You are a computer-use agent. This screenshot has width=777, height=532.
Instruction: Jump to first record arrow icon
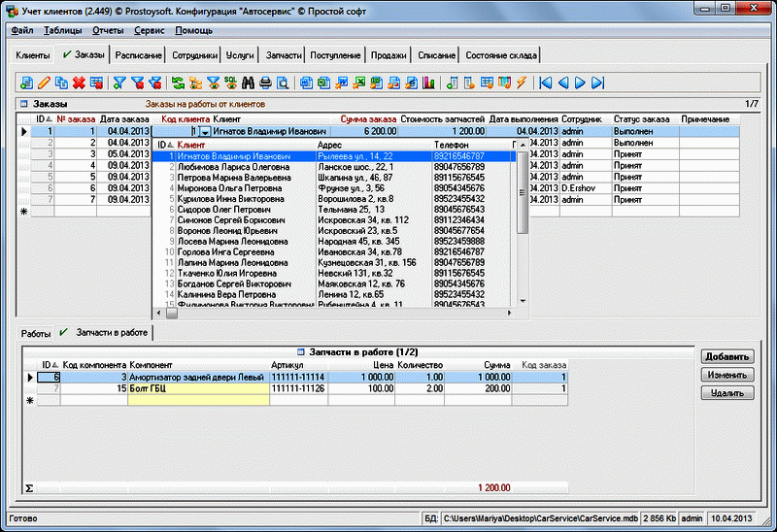tap(546, 83)
